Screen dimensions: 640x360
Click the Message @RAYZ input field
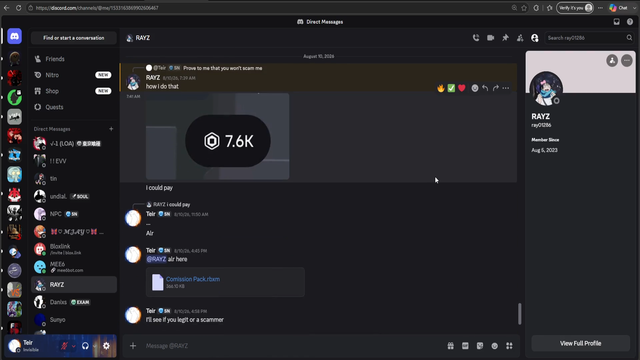292,346
